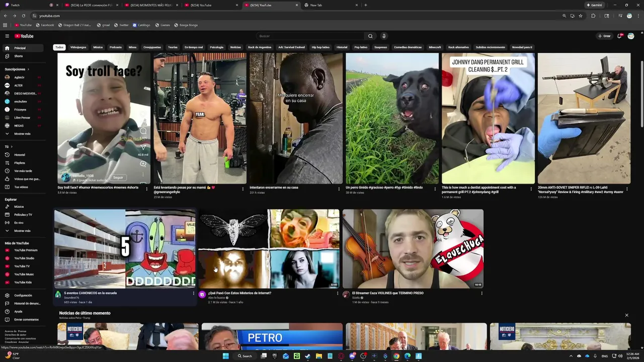Open YouTube Music link
This screenshot has width=644, height=362.
click(23, 275)
